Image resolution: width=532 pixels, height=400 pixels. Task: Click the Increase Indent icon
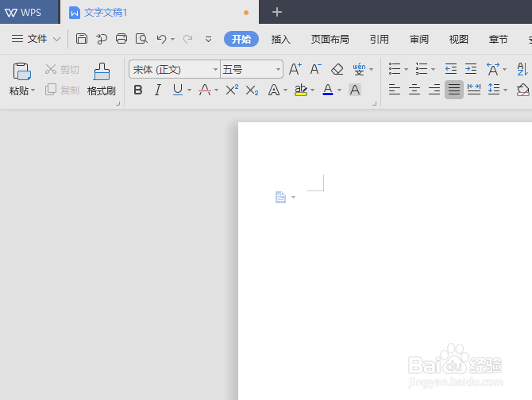471,69
